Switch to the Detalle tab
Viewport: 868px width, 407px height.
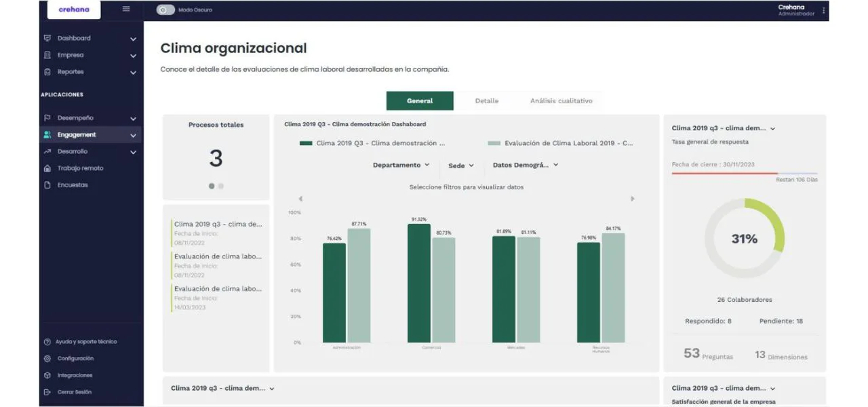486,100
